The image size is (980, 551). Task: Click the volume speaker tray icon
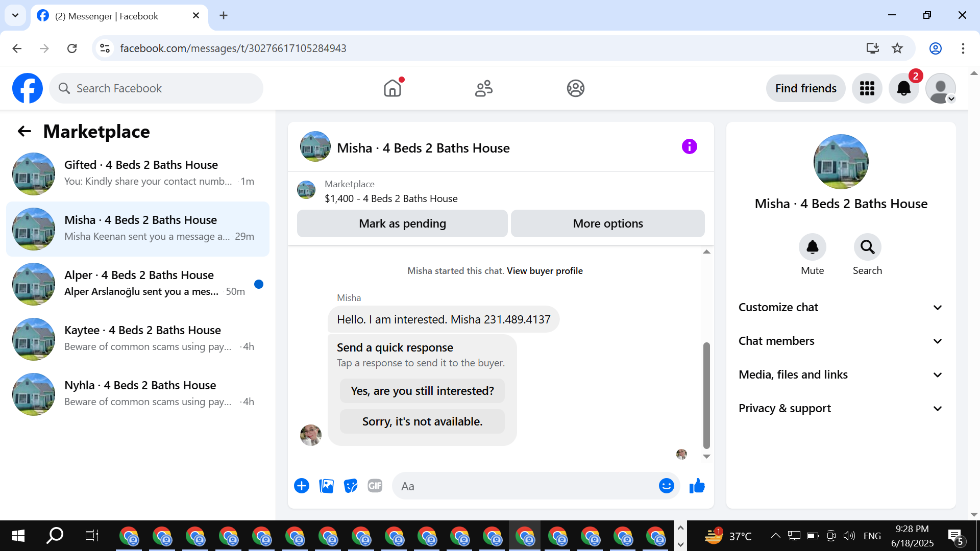[x=849, y=536]
